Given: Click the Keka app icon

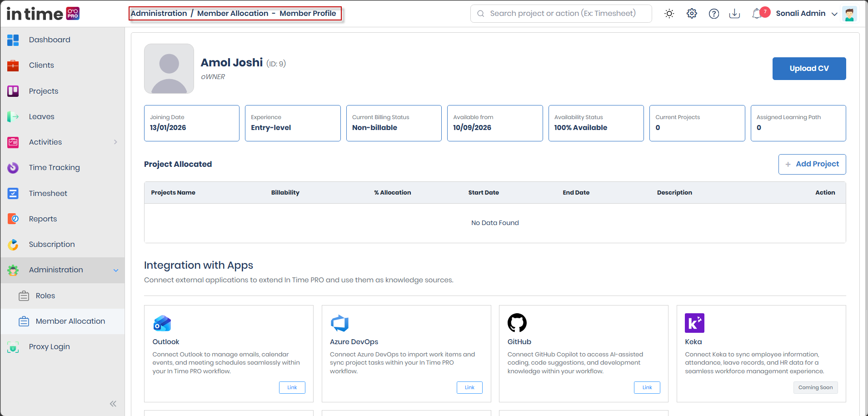Looking at the screenshot, I should (x=694, y=323).
